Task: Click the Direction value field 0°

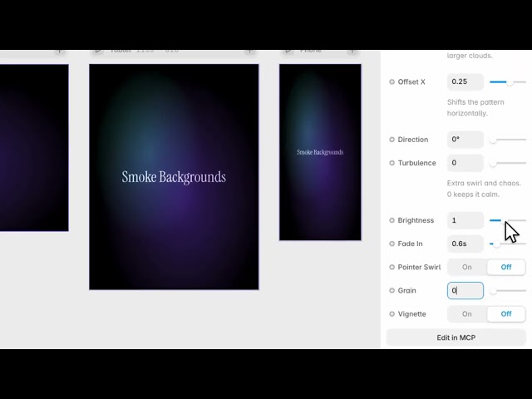Action: [465, 140]
